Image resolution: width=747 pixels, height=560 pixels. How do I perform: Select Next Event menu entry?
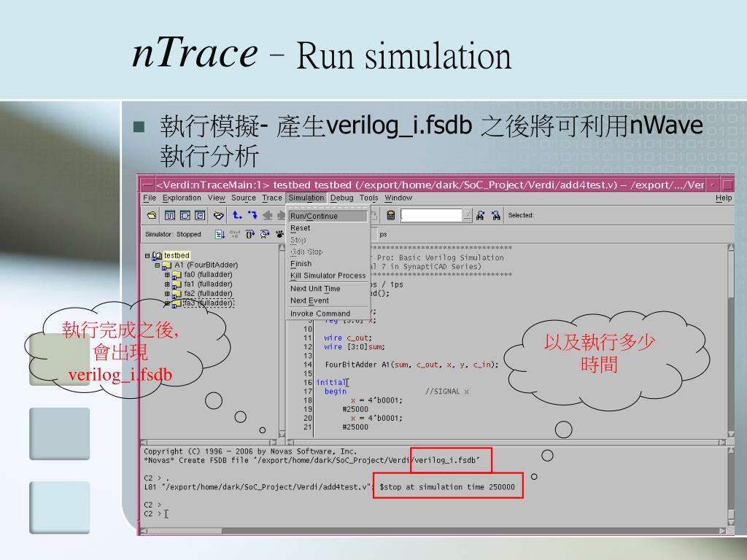(328, 300)
